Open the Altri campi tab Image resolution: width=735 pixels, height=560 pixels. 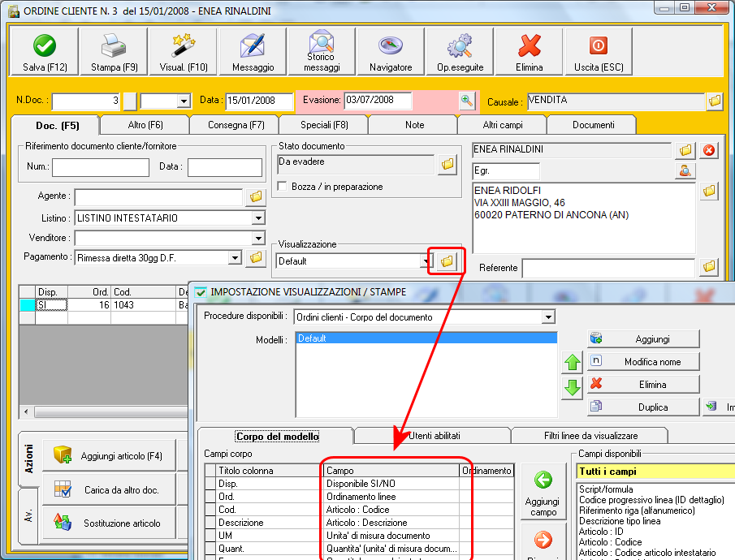pyautogui.click(x=503, y=125)
